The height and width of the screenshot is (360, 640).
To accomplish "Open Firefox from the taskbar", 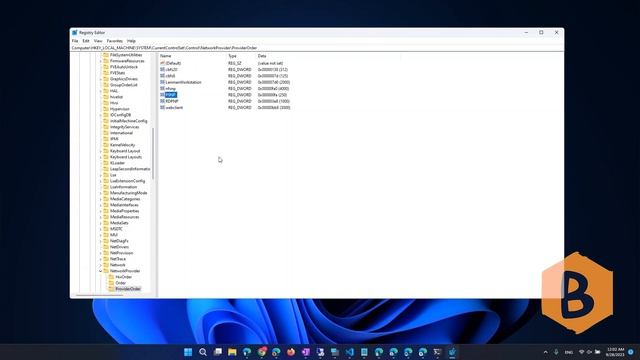I will pyautogui.click(x=291, y=352).
